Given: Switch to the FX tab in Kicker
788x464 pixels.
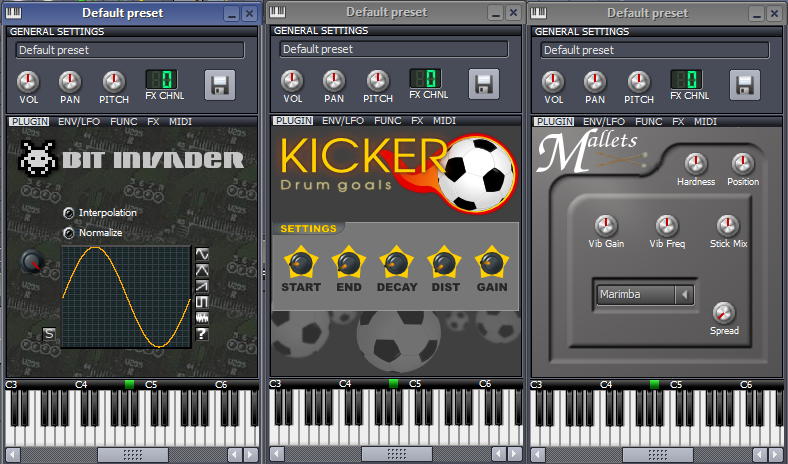Looking at the screenshot, I should pyautogui.click(x=417, y=121).
